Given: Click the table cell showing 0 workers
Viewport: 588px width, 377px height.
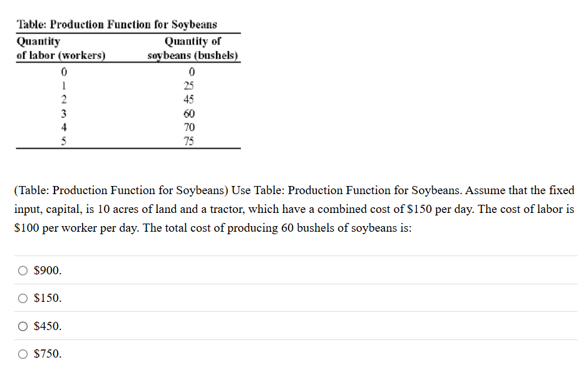Looking at the screenshot, I should click(x=63, y=71).
